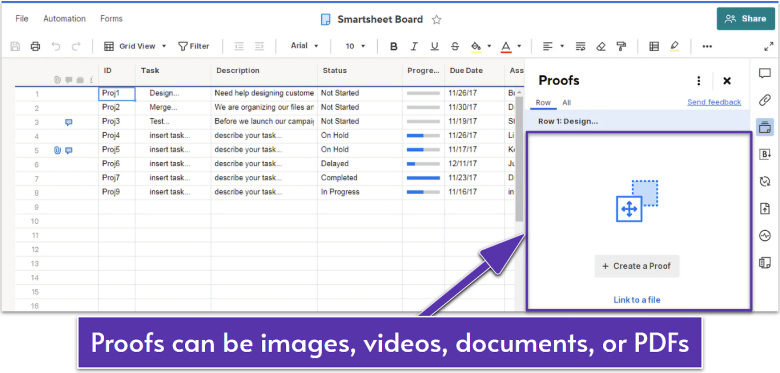Screen dimensions: 780x373
Task: Click the Highlight changes marker icon
Action: tap(675, 46)
